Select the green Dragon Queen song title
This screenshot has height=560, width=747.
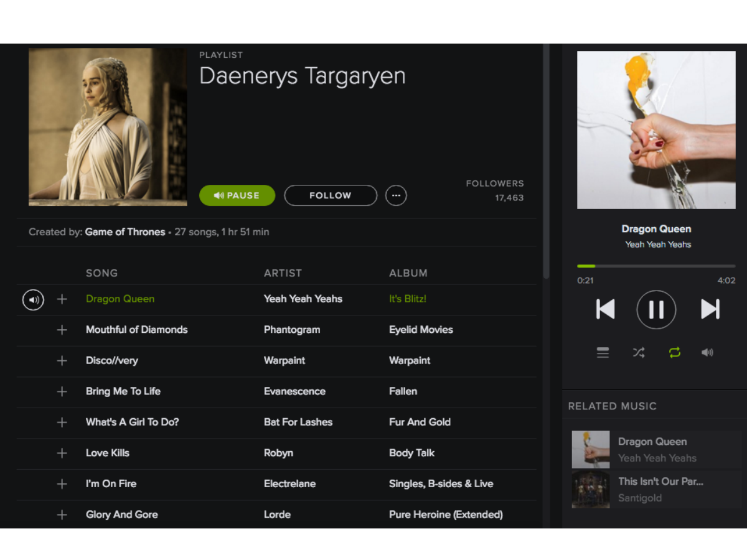[x=120, y=299]
